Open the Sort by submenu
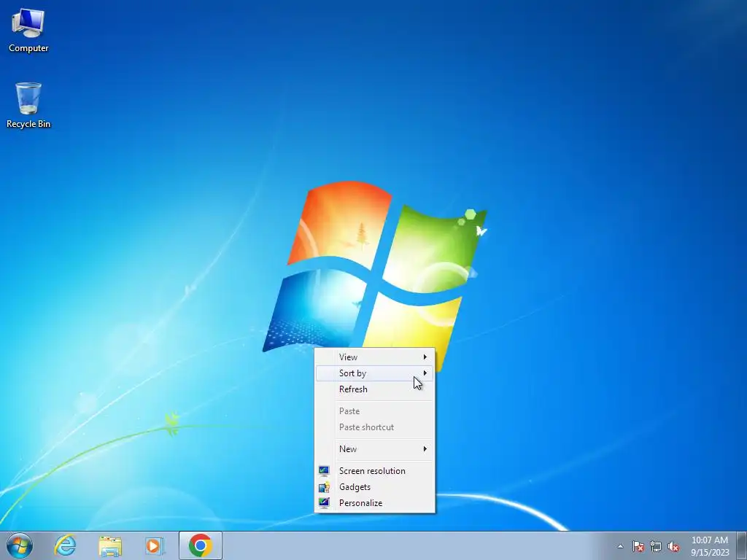The image size is (747, 560). click(x=374, y=373)
